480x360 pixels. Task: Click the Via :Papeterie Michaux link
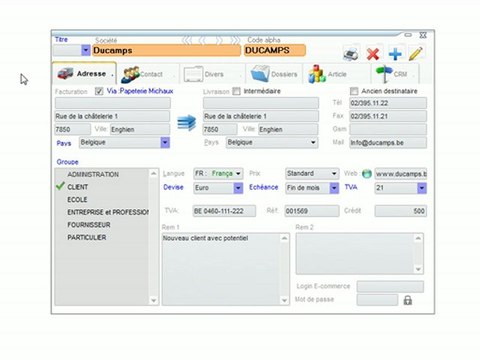140,91
